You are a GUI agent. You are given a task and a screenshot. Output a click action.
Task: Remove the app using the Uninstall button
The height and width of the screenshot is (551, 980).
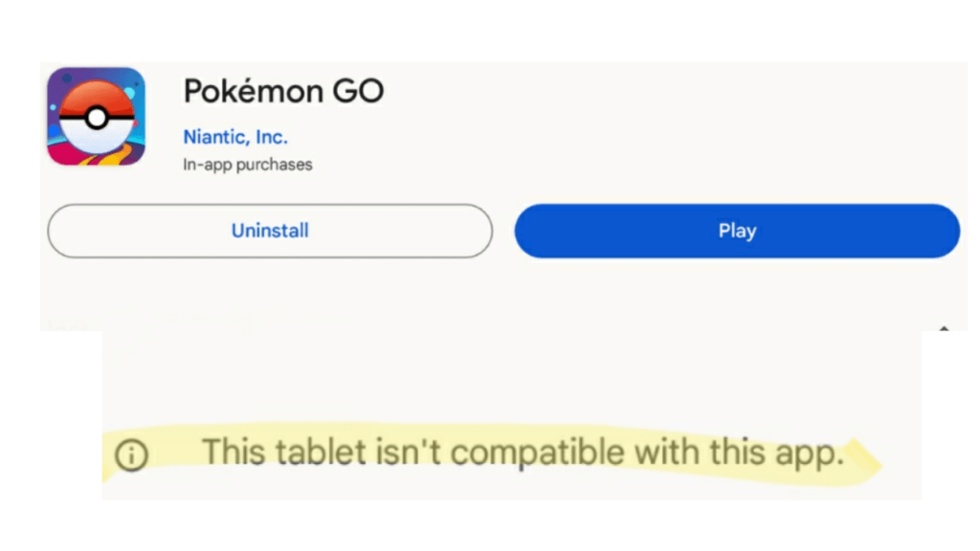(270, 231)
